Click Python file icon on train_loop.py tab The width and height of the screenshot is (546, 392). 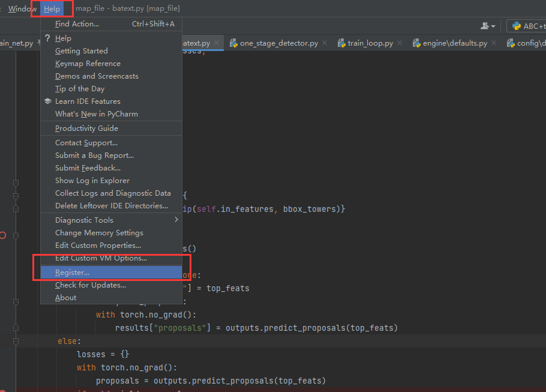point(341,43)
